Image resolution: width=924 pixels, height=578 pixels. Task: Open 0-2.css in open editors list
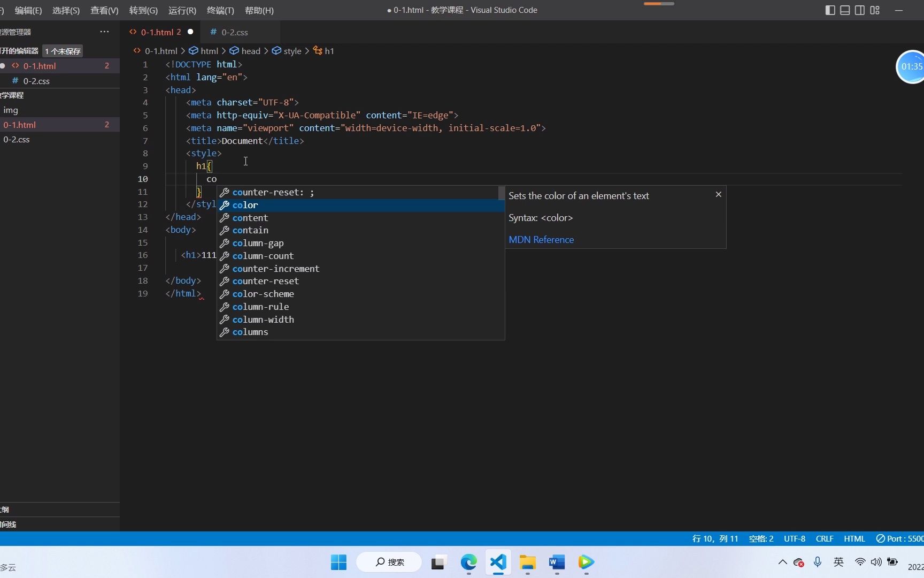point(60,81)
